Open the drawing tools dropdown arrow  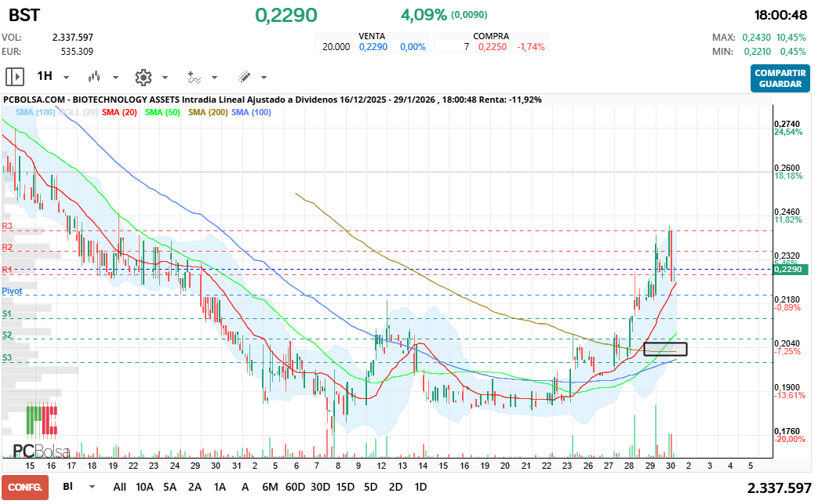(263, 77)
